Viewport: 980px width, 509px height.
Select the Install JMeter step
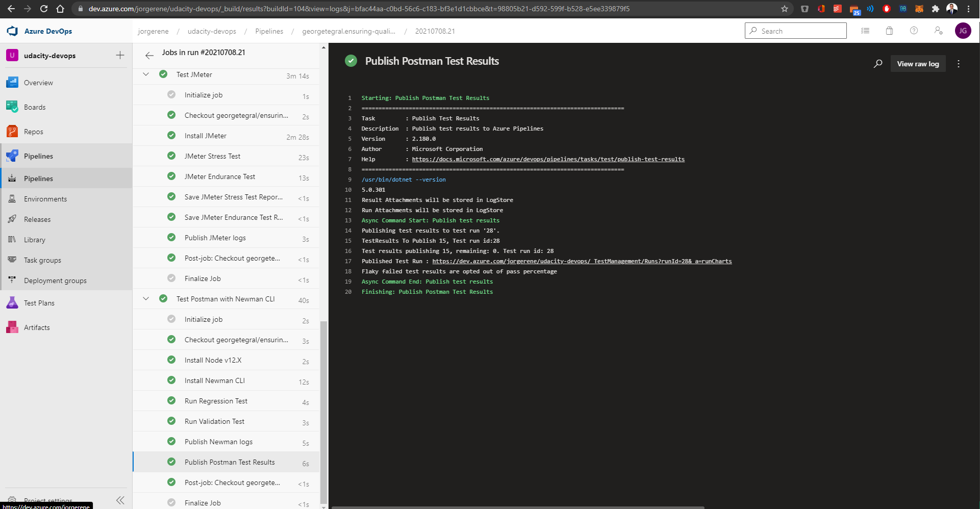tap(227, 136)
